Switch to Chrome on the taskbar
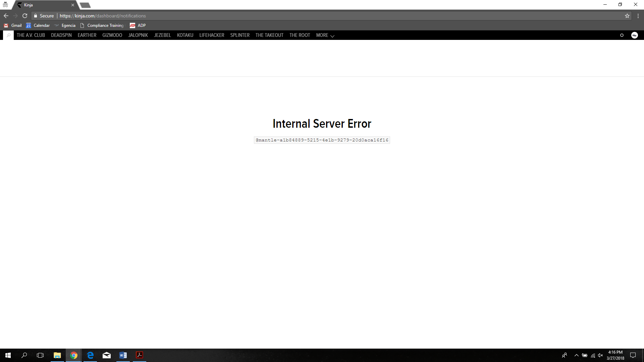 click(x=74, y=355)
